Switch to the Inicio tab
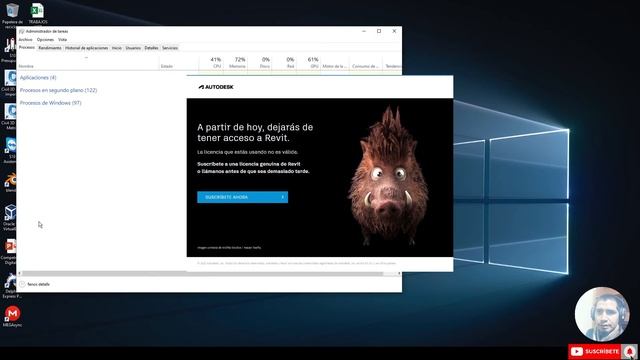This screenshot has width=640, height=360. pos(117,48)
